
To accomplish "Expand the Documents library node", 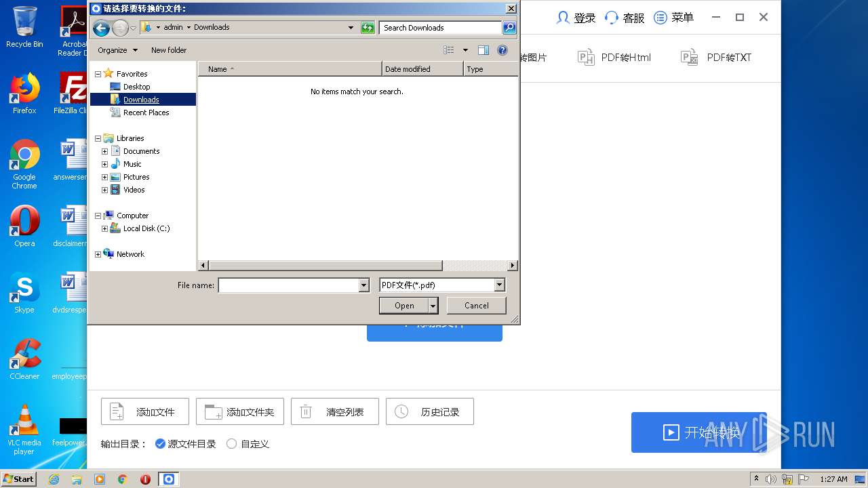I will 104,151.
